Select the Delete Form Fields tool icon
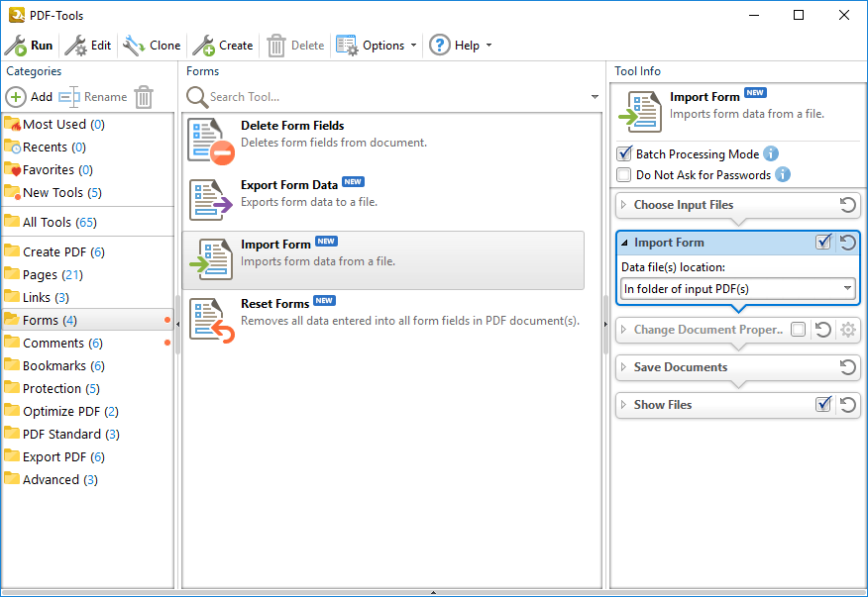 click(210, 142)
